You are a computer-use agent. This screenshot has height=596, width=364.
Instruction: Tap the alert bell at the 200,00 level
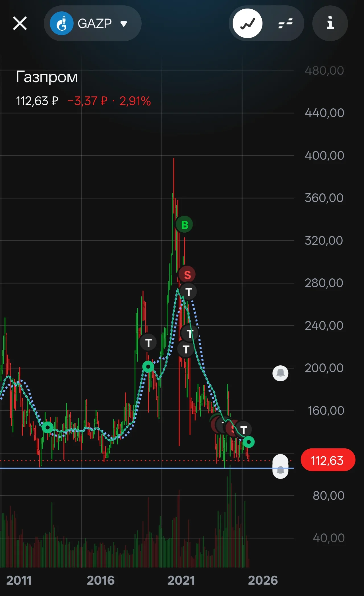coord(280,373)
